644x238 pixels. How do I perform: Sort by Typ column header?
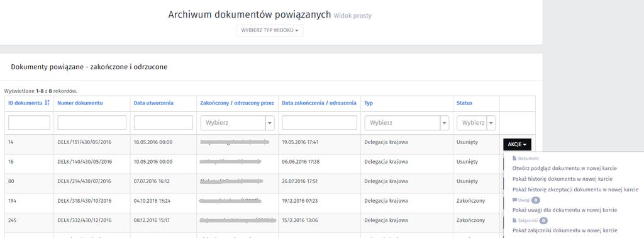[x=369, y=103]
